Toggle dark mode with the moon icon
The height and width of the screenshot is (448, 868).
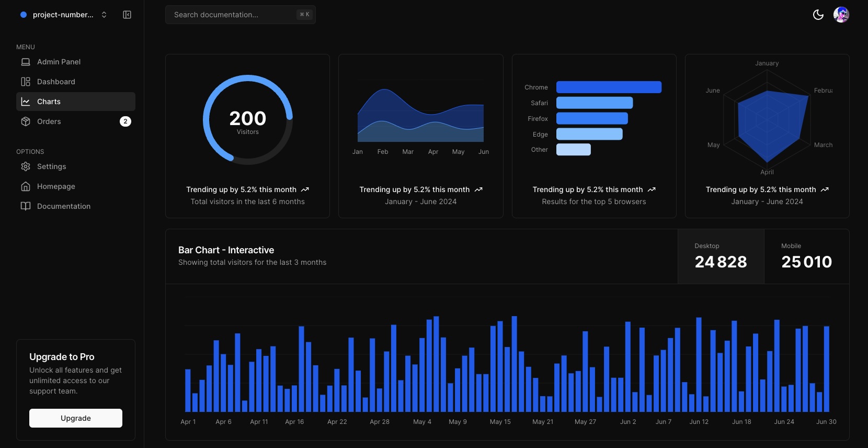point(818,15)
